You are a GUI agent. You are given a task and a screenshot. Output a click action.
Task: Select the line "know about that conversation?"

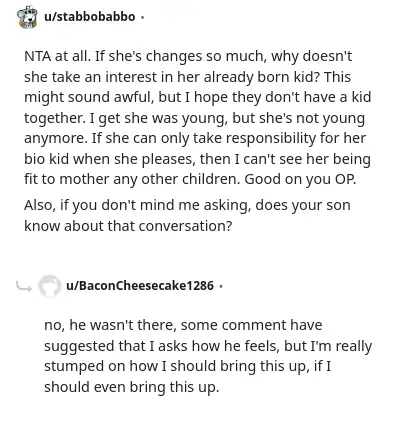point(128,226)
